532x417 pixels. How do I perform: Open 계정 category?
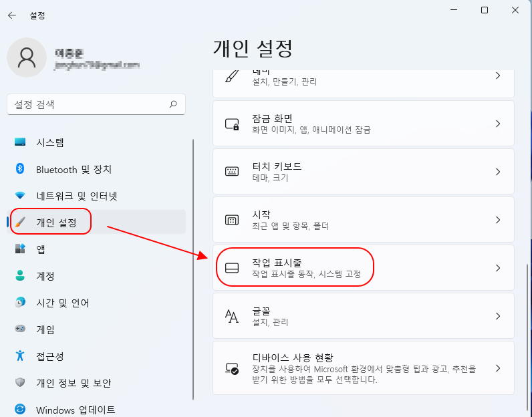[x=96, y=275]
